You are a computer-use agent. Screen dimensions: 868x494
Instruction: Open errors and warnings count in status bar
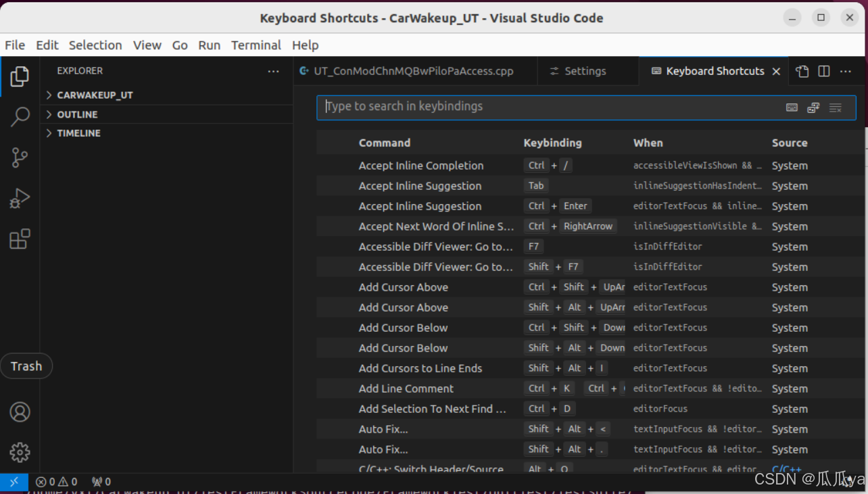57,482
